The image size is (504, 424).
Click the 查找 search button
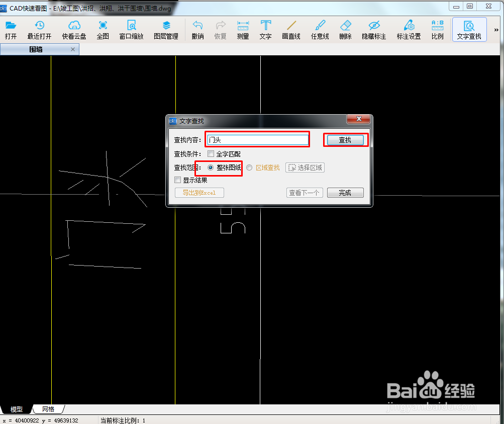[x=345, y=140]
